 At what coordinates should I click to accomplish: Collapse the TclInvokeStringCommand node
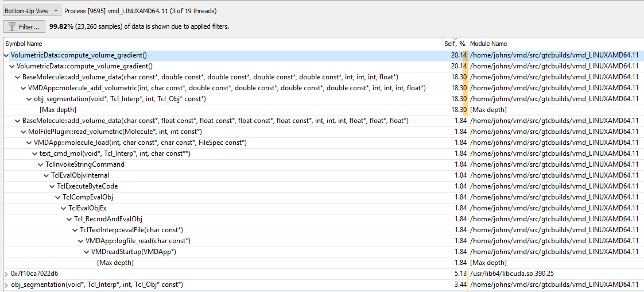click(x=40, y=164)
